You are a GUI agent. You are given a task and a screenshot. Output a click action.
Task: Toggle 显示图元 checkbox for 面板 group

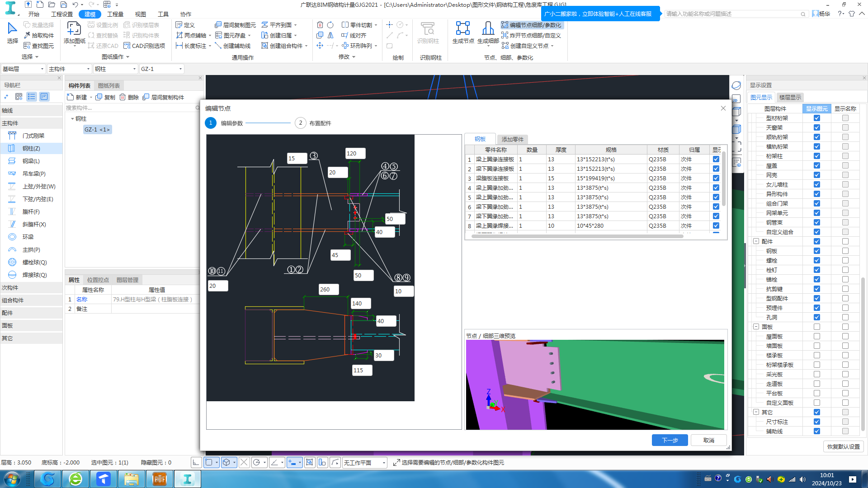817,327
